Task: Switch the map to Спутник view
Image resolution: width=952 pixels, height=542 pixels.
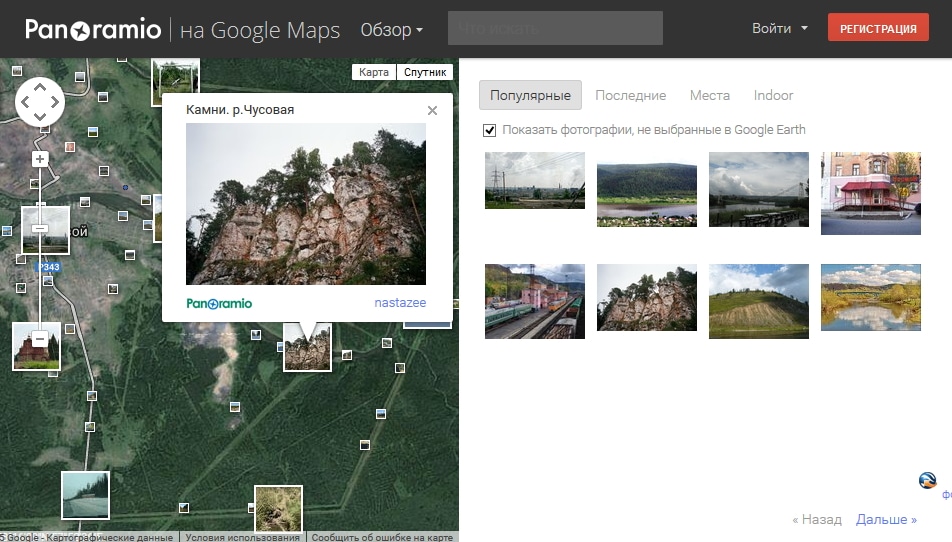Action: click(x=425, y=72)
